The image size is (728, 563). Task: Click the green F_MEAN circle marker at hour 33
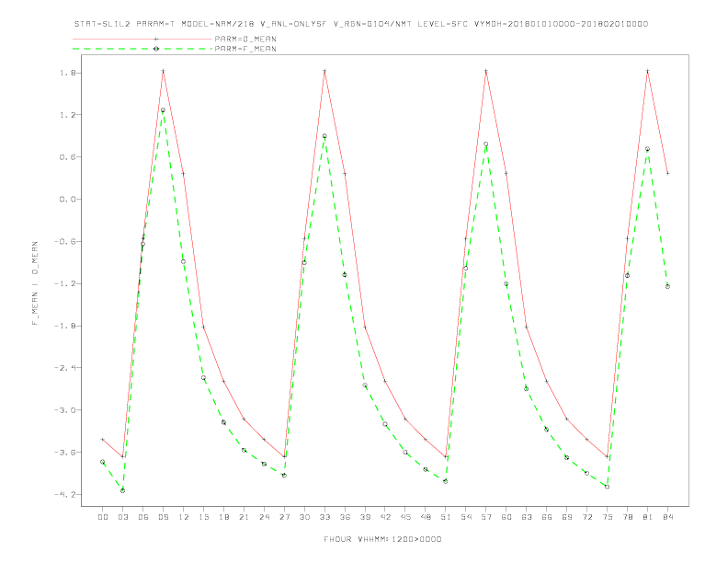tap(324, 136)
